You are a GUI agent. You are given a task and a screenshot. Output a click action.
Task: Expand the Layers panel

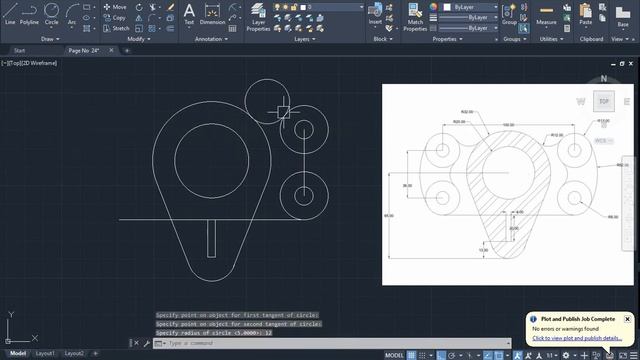point(304,39)
